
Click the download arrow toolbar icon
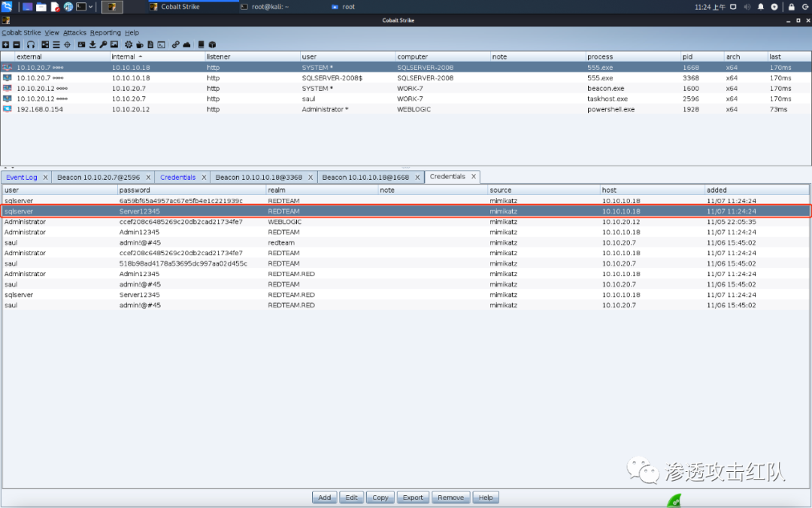(x=92, y=44)
